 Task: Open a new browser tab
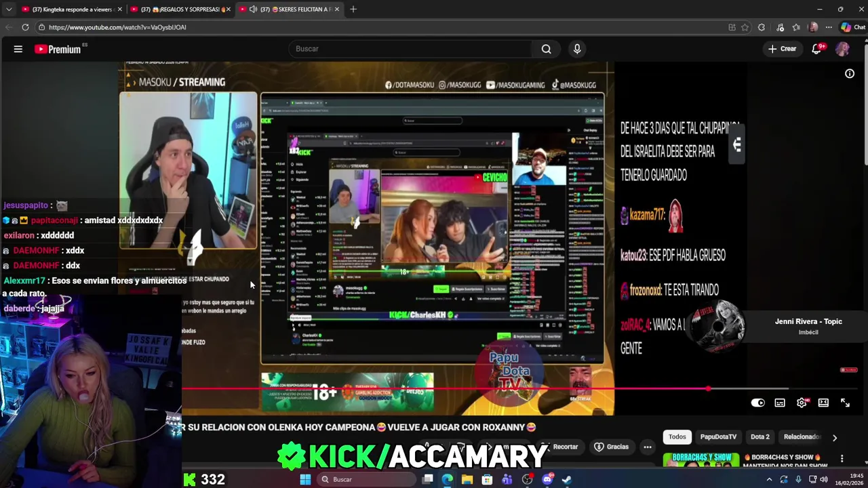coord(353,9)
